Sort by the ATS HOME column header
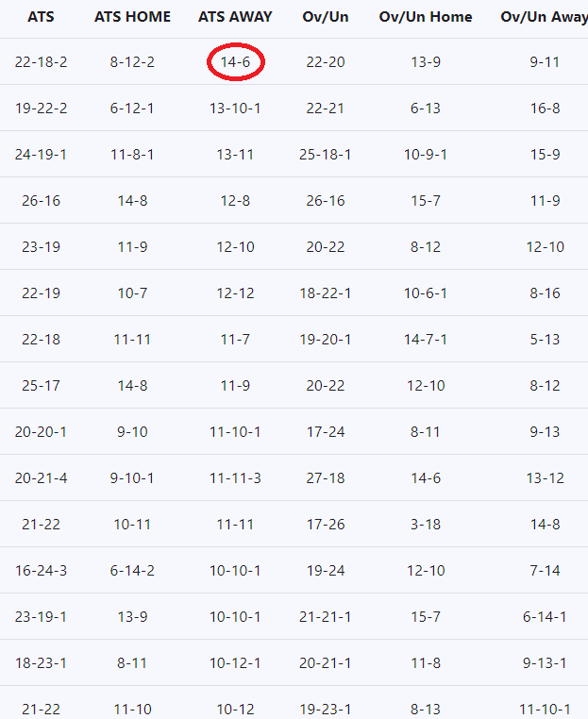 pos(132,17)
